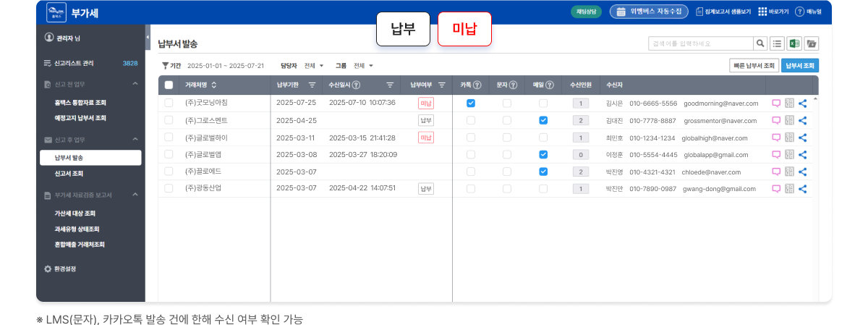This screenshot has height=325, width=868.
Task: Open 신고서 조회 in the sidebar
Action: (69, 174)
